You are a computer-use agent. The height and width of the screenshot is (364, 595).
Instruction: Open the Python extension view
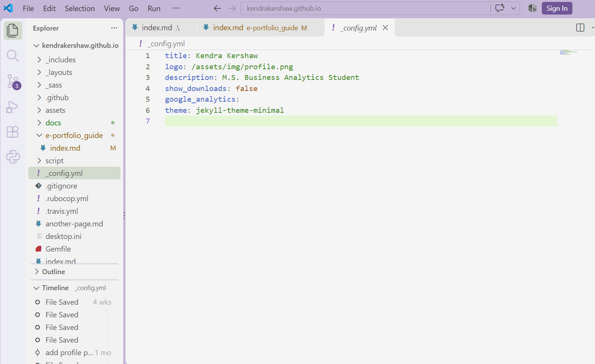coord(13,157)
